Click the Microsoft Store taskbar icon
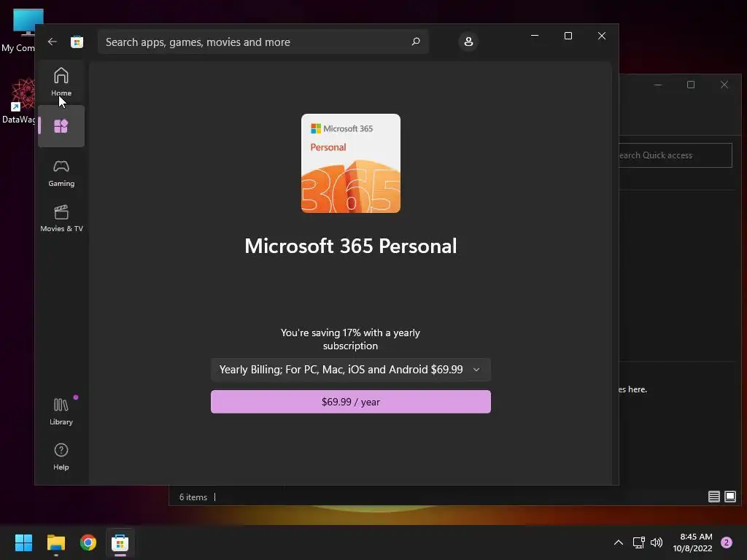This screenshot has width=747, height=560. [120, 542]
